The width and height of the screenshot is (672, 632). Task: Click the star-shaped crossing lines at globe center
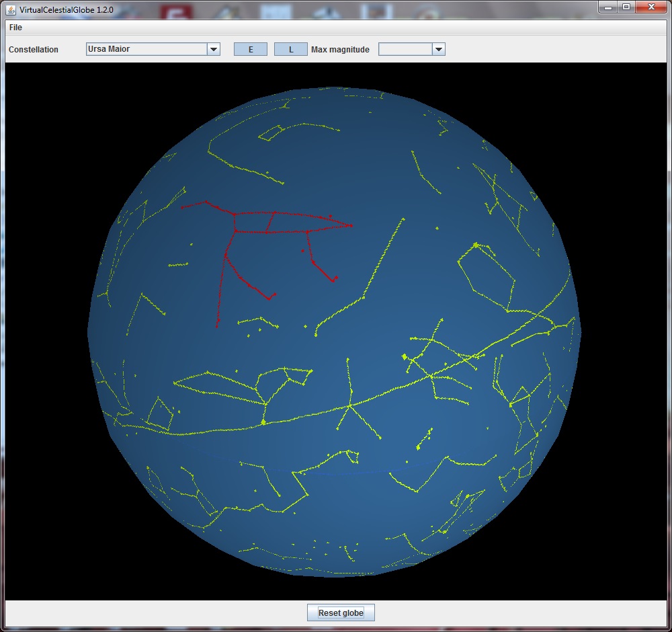pos(350,405)
